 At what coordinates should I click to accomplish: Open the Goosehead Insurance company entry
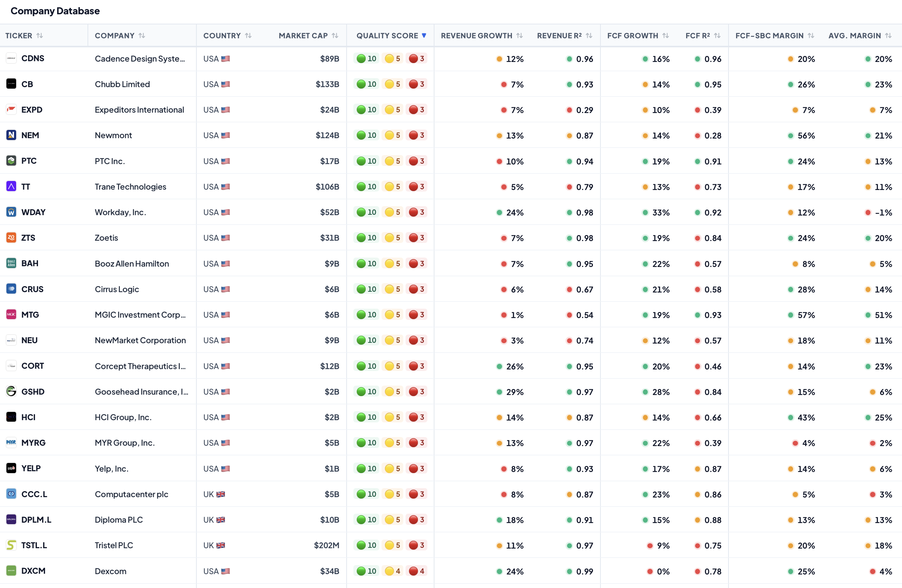pos(141,392)
